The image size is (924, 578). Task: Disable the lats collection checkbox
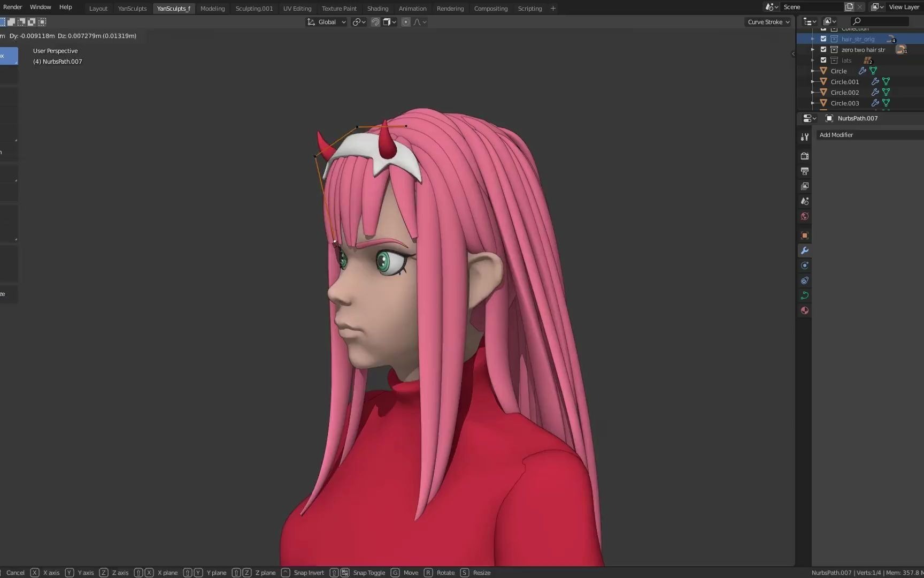click(x=823, y=60)
